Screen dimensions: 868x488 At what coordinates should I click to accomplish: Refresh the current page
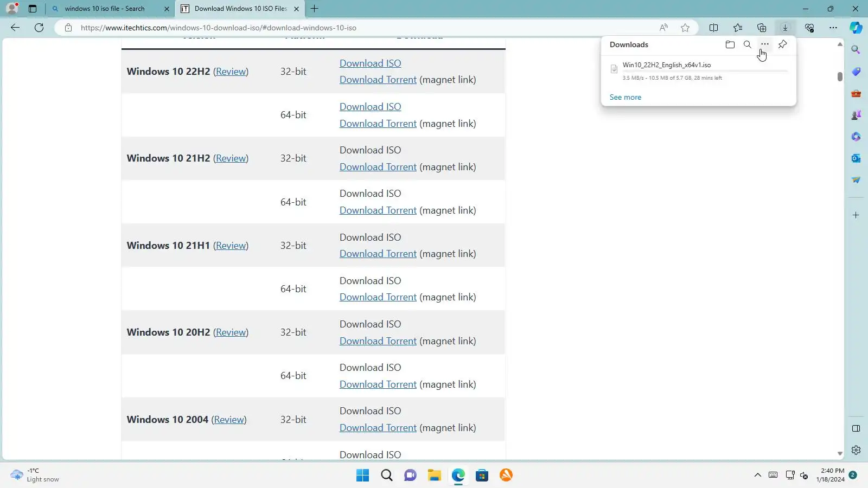[39, 28]
